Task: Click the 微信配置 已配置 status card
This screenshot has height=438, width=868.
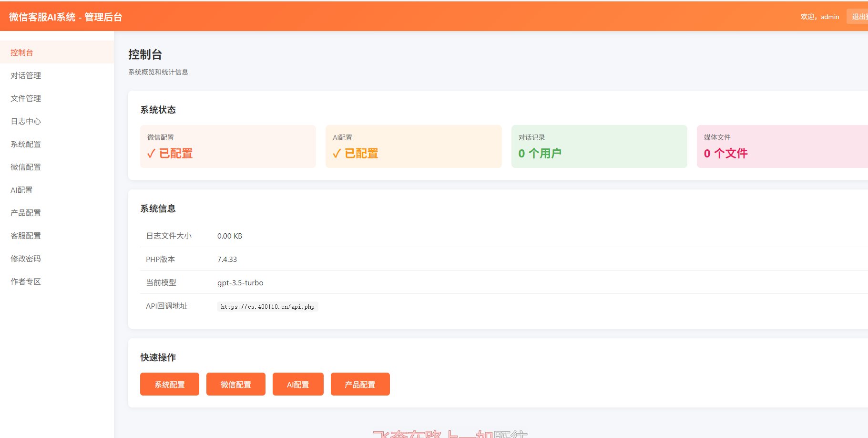Action: pos(228,146)
